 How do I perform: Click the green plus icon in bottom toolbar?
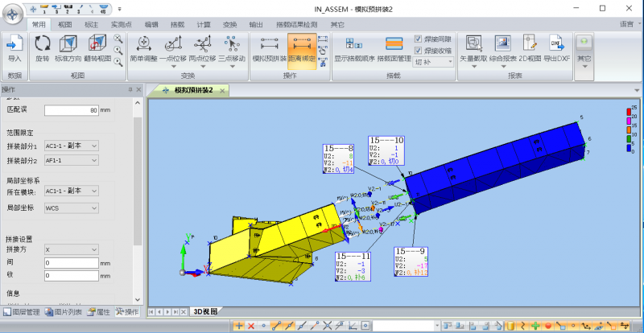535,327
